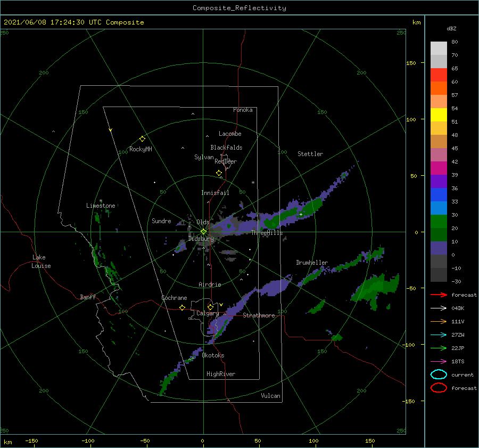Click the Sylvan town label
The image size is (479, 448).
coord(204,157)
